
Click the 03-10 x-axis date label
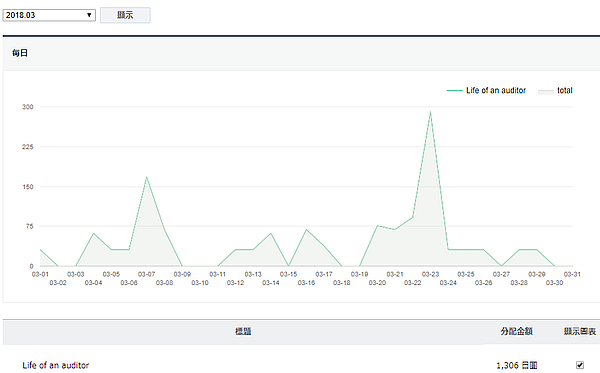point(200,283)
